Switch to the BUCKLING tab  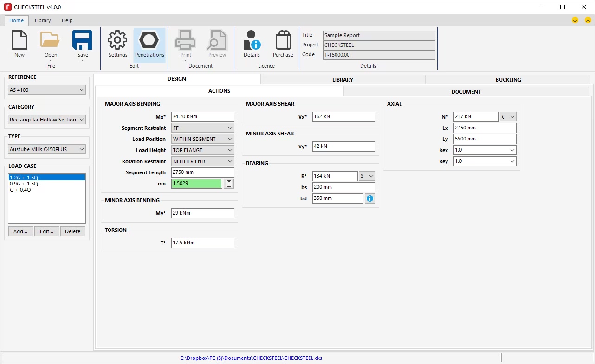[x=508, y=80]
